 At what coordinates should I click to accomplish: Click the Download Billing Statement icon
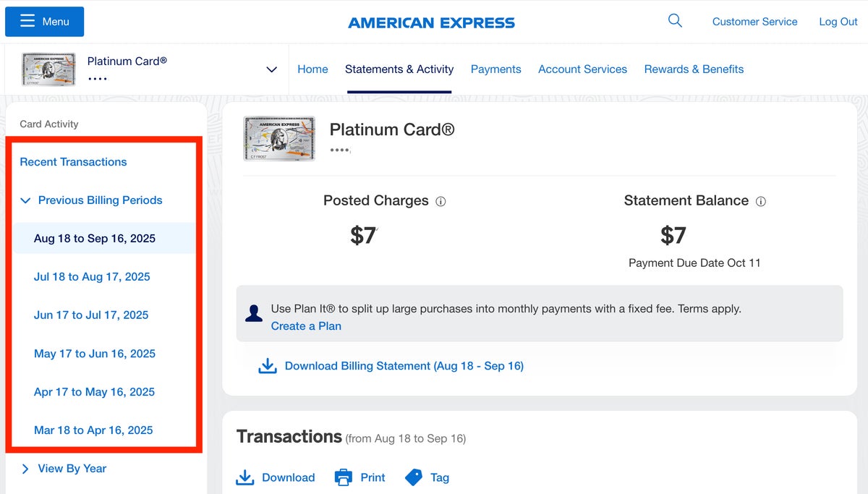268,366
